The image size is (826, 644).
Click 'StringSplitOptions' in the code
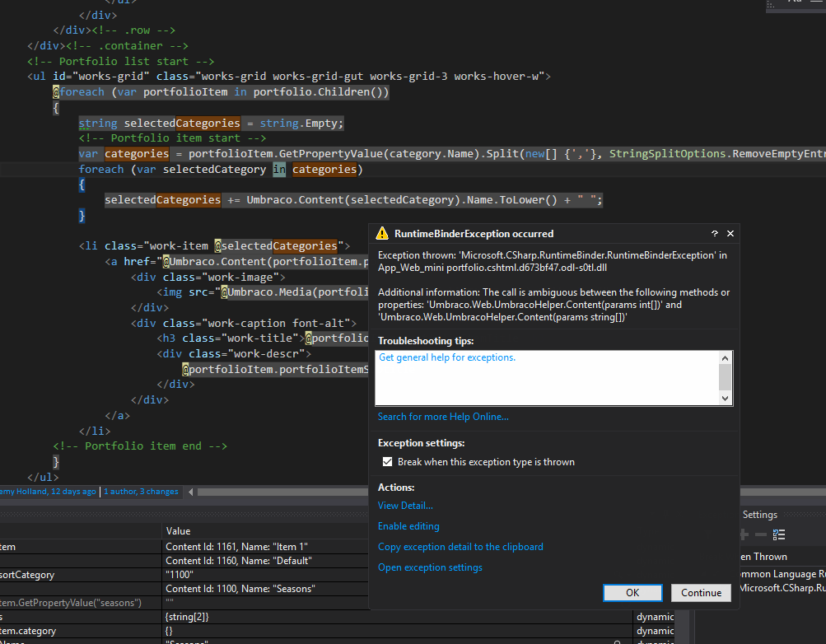[667, 154]
